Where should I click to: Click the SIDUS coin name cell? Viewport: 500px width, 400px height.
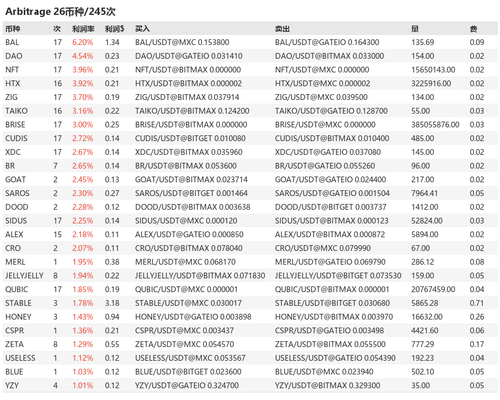coord(16,220)
